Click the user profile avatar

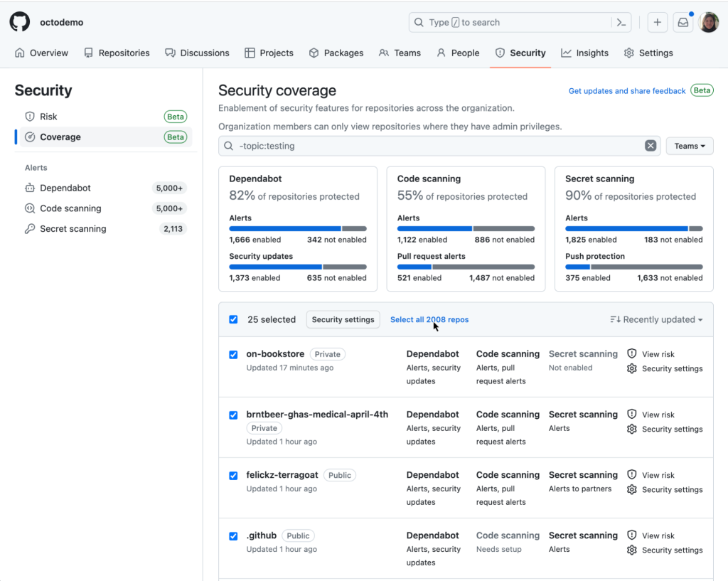(709, 23)
